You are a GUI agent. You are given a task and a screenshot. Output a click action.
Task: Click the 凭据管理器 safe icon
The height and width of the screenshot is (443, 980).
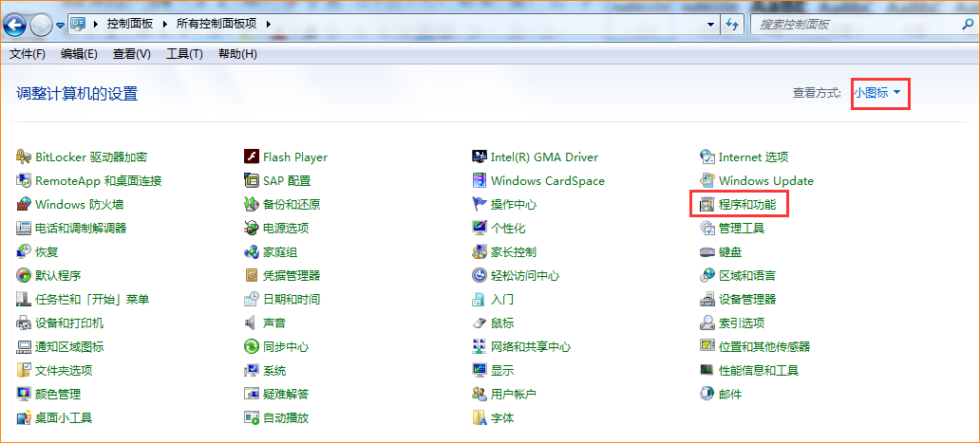pyautogui.click(x=252, y=276)
